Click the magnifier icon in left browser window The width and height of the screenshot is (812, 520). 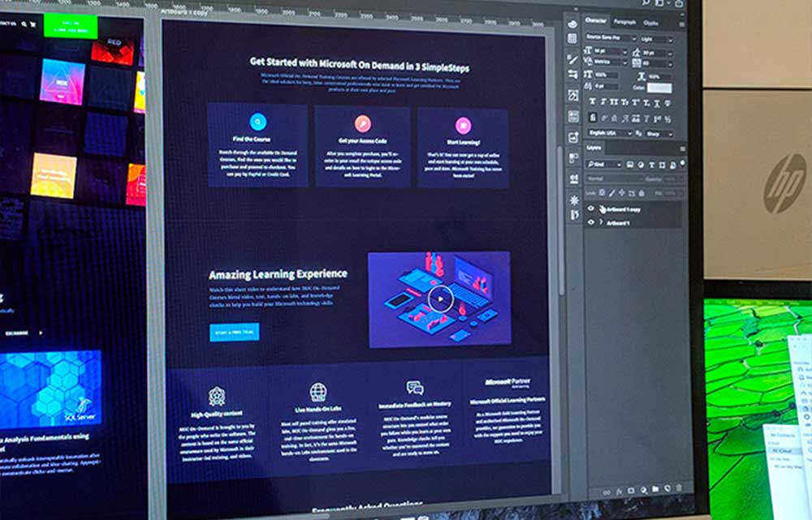point(24,24)
